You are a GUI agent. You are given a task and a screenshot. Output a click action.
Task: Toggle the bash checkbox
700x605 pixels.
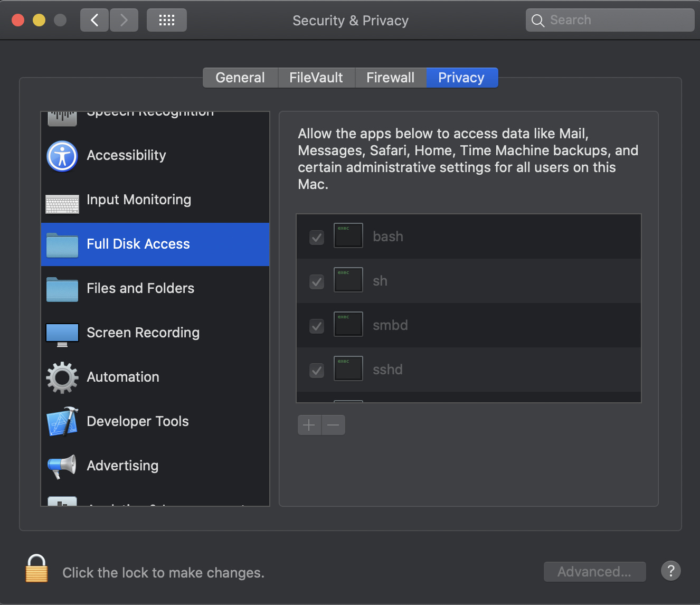click(x=317, y=237)
